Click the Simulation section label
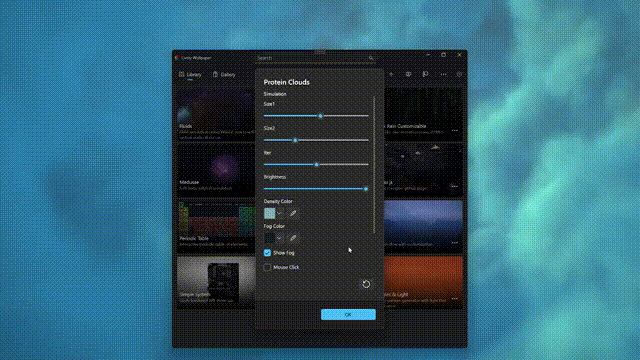Viewport: 640px width, 360px height. pos(275,94)
